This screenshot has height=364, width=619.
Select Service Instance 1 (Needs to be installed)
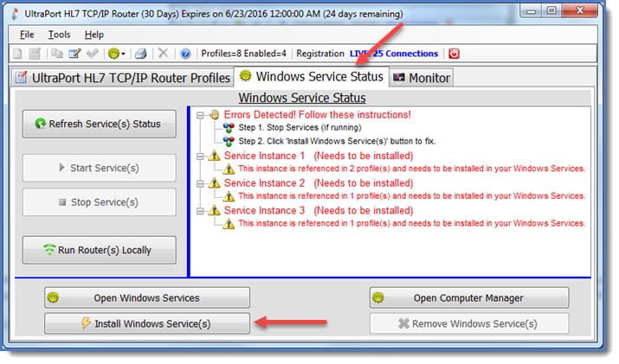(x=319, y=156)
